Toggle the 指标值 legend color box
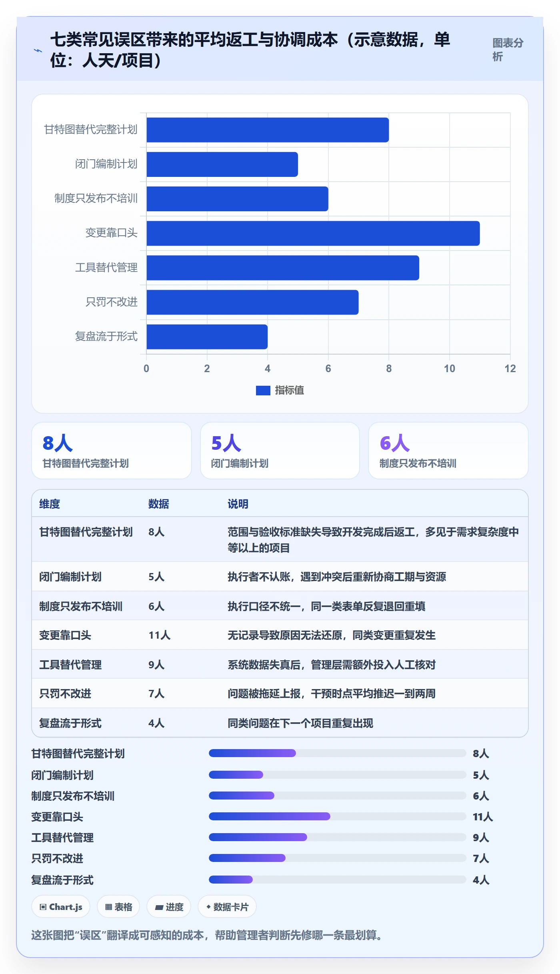The image size is (560, 974). click(x=263, y=390)
